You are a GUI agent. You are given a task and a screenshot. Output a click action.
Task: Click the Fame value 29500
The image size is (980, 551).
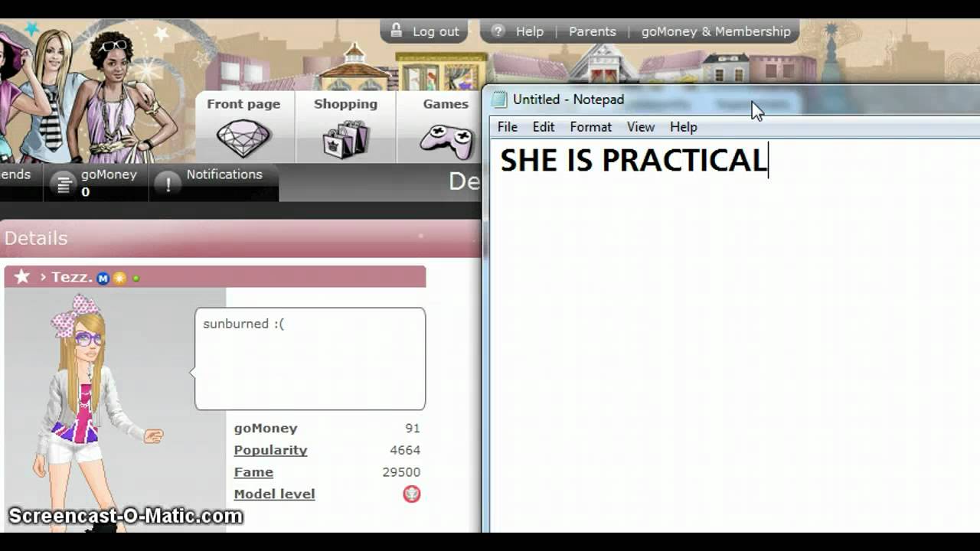[x=401, y=472]
